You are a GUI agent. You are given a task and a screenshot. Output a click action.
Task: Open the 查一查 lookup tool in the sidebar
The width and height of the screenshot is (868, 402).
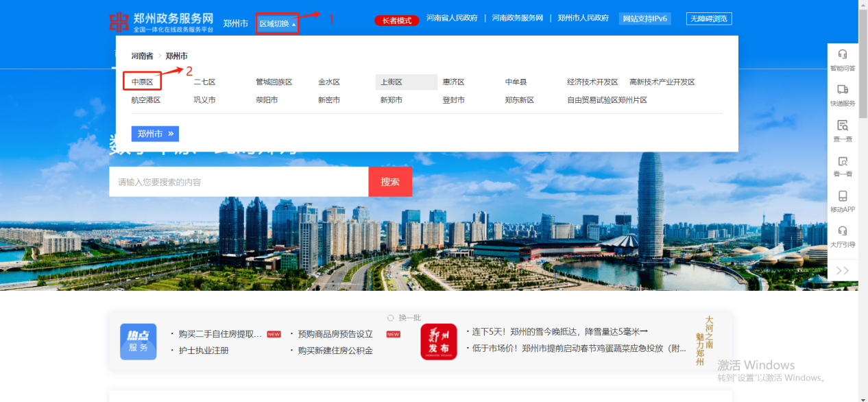click(842, 129)
